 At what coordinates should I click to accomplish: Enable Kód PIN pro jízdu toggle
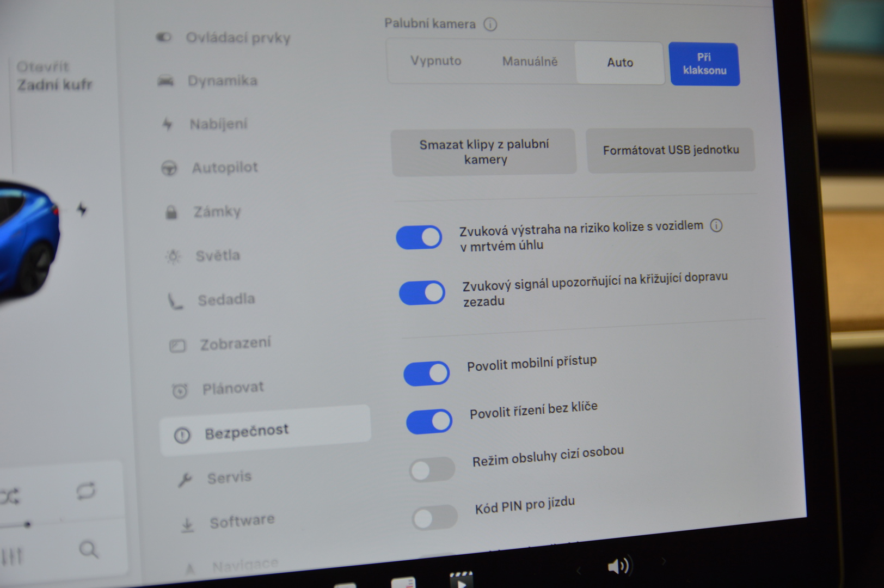click(434, 518)
